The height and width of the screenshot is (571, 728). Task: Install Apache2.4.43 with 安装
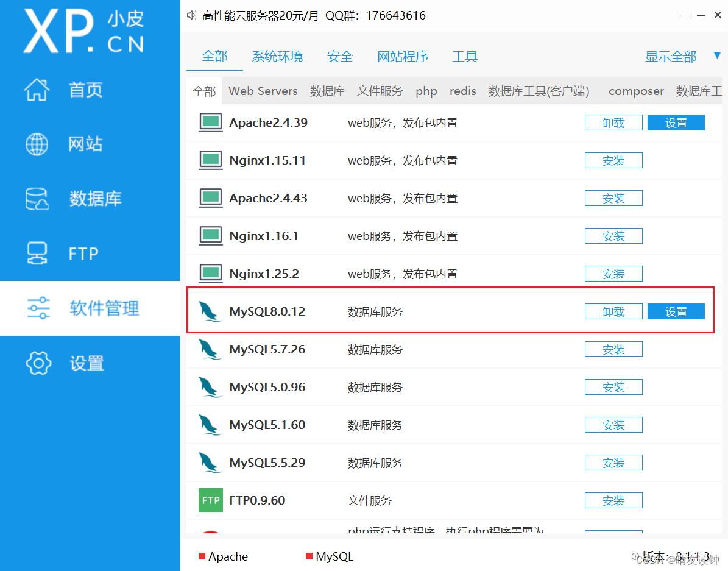pyautogui.click(x=613, y=198)
